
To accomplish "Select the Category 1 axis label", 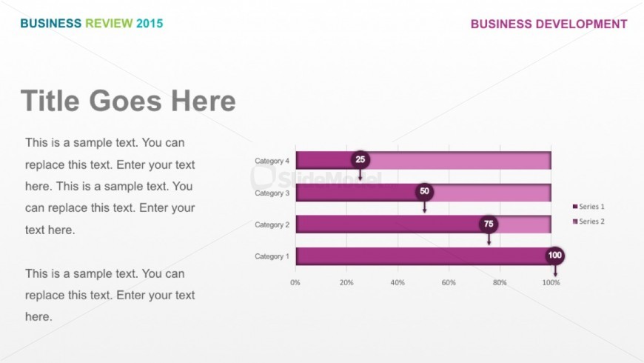I will pyautogui.click(x=272, y=256).
